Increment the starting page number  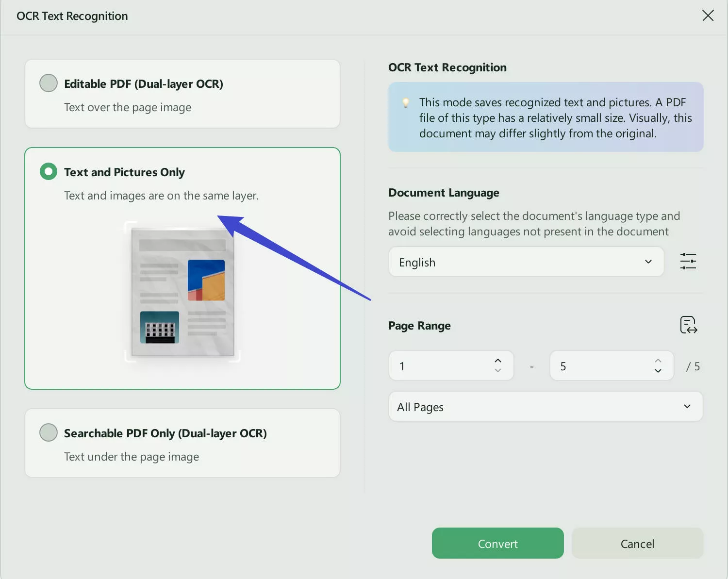[497, 360]
